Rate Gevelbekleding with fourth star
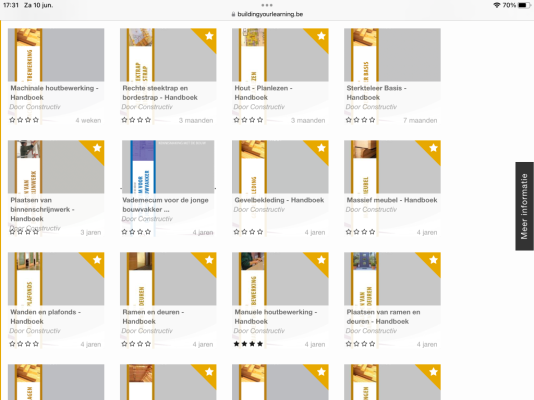 click(260, 232)
